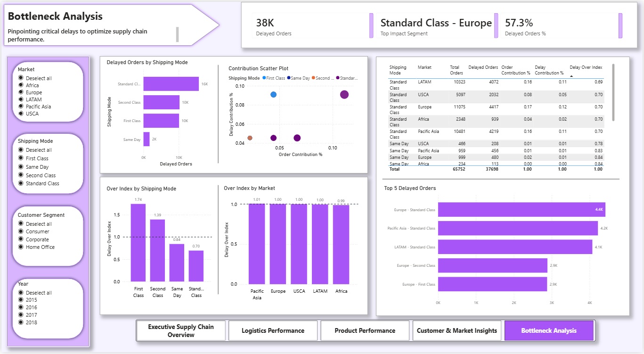Image resolution: width=644 pixels, height=354 pixels.
Task: Go to Executive Supply Chain Overview
Action: [x=181, y=330]
